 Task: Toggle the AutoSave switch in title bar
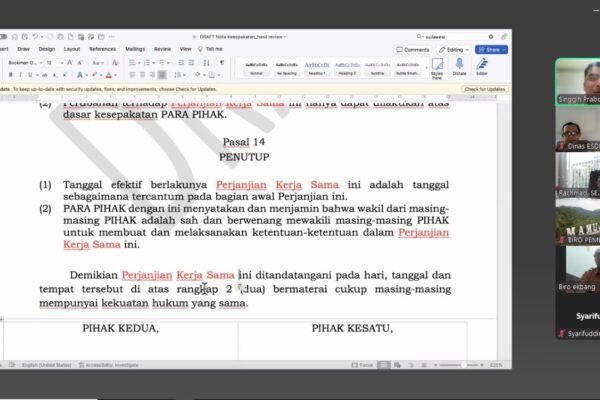tap(3, 37)
